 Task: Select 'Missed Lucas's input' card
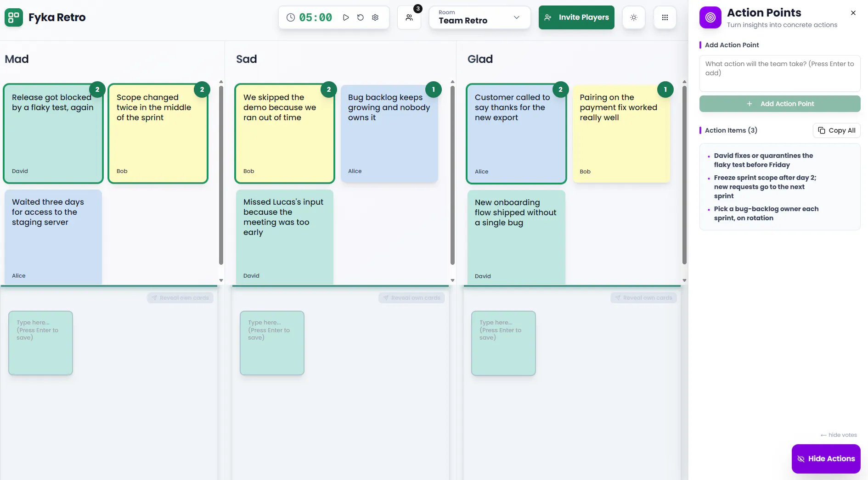pos(285,237)
